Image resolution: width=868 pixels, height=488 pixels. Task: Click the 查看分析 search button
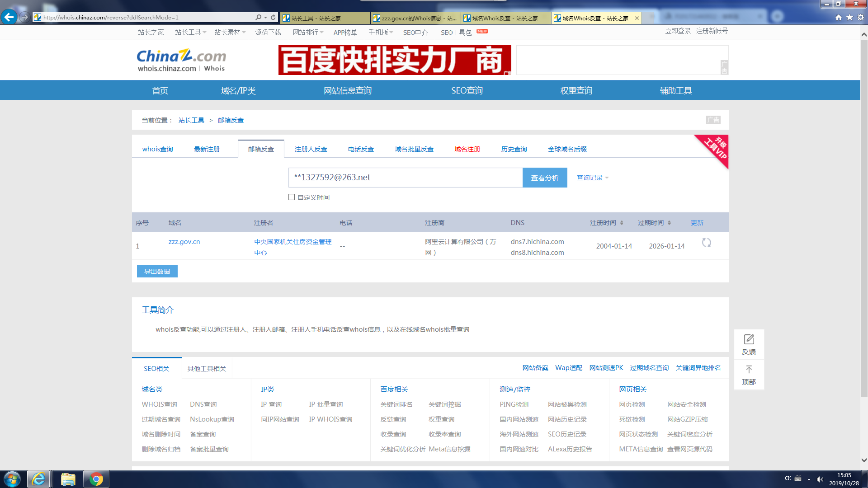tap(544, 178)
